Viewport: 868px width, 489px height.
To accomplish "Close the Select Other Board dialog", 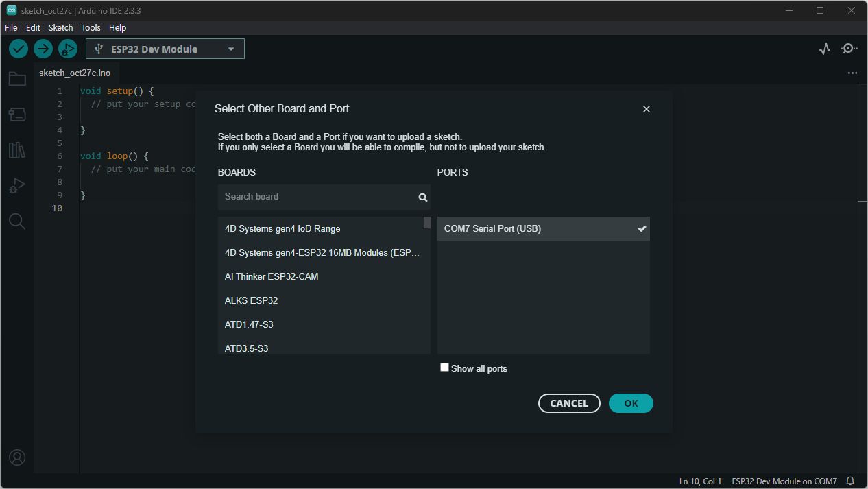I will 647,109.
